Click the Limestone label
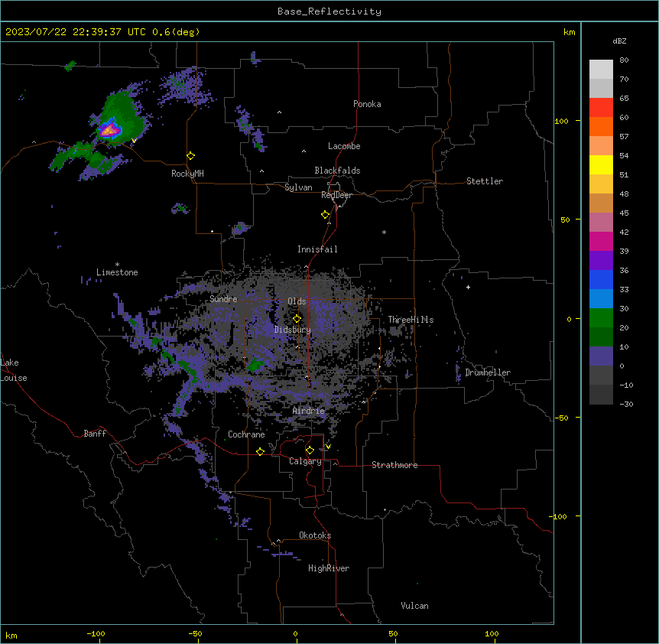Viewport: 659px width, 644px height. coord(117,272)
